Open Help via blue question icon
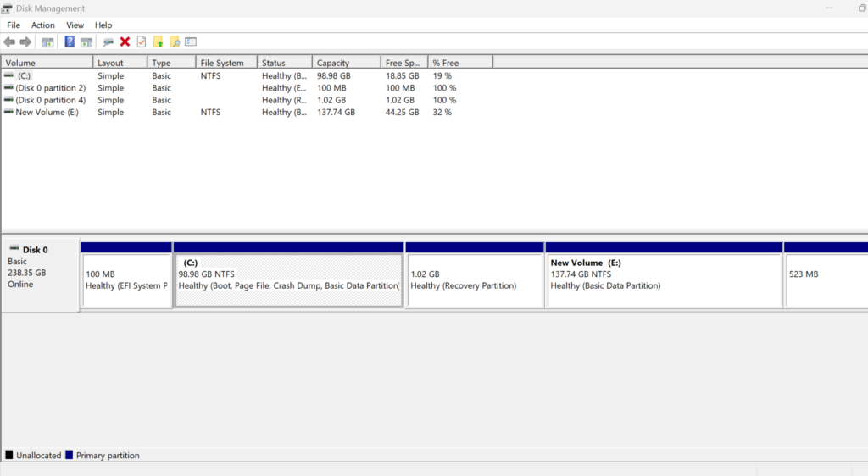Screen dimensions: 868x476 [x=70, y=42]
